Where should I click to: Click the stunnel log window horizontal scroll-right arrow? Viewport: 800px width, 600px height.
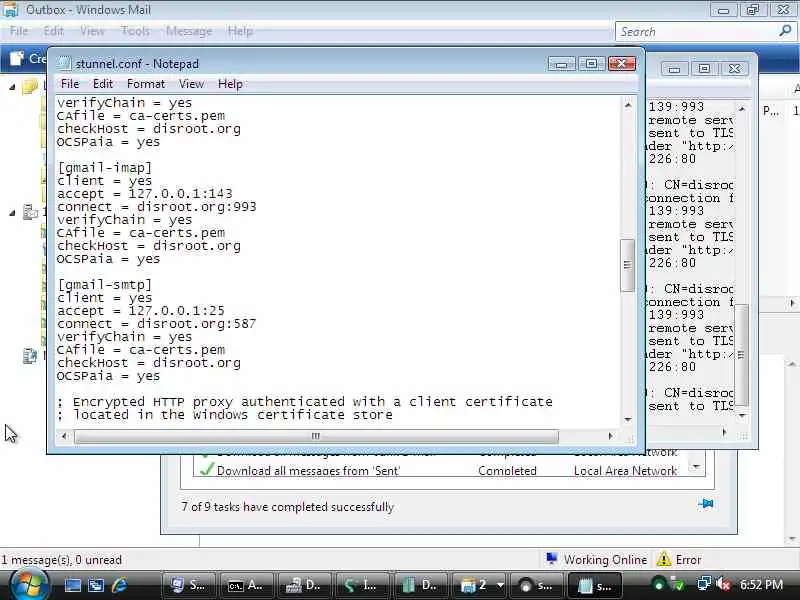click(x=725, y=433)
